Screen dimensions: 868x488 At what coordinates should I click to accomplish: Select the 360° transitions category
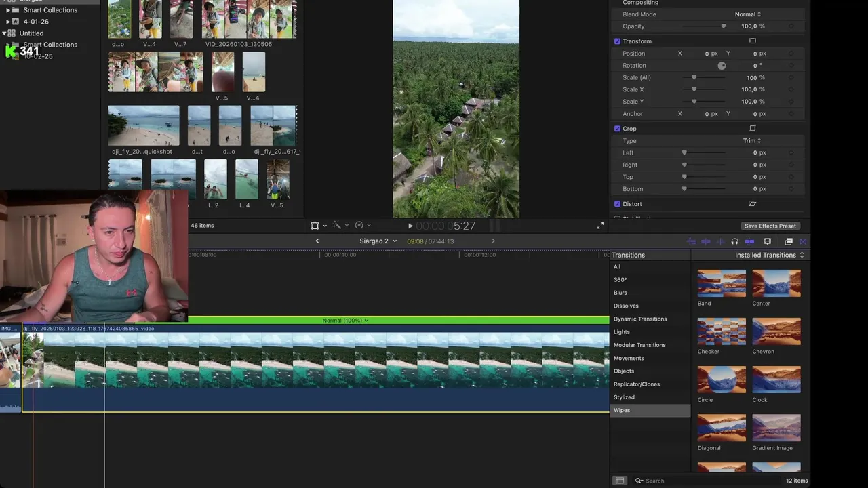coord(650,280)
